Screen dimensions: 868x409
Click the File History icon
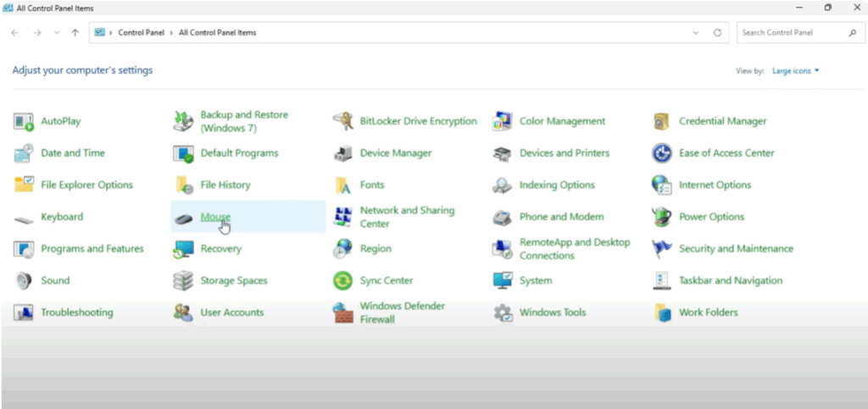pyautogui.click(x=183, y=185)
